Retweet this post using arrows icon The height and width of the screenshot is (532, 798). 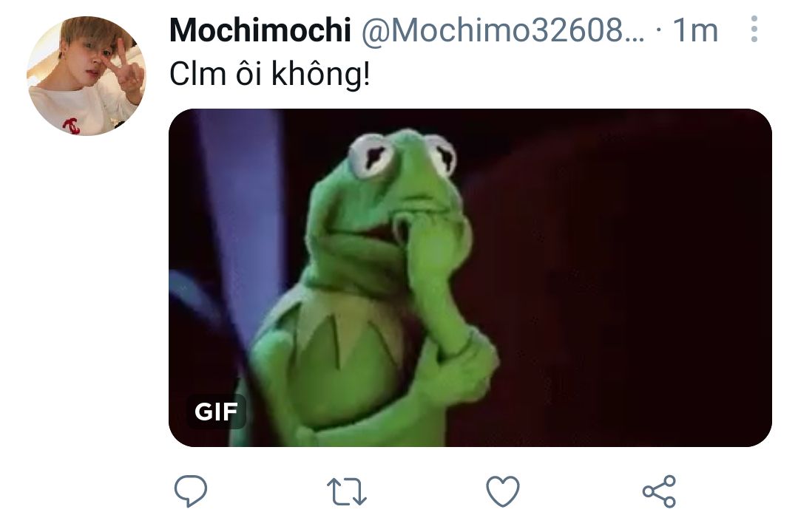click(347, 491)
